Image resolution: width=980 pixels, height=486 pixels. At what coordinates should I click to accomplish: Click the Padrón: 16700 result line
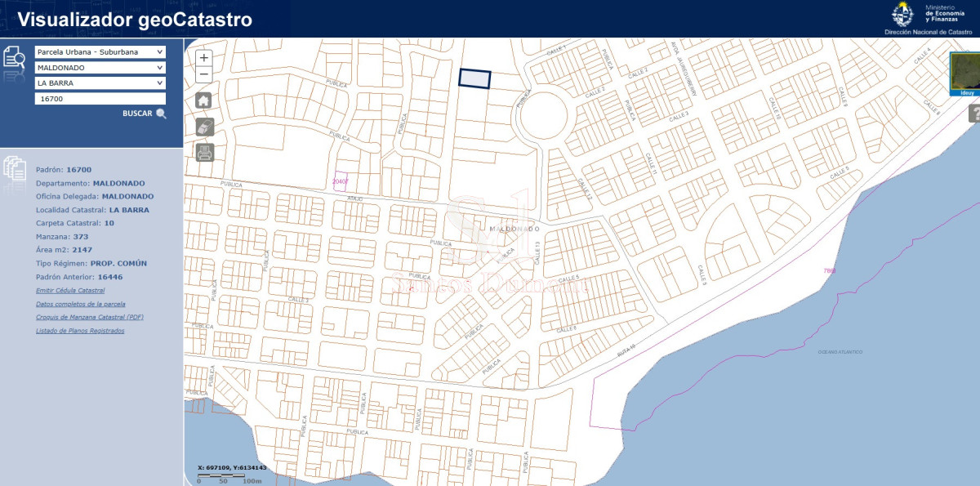point(64,170)
